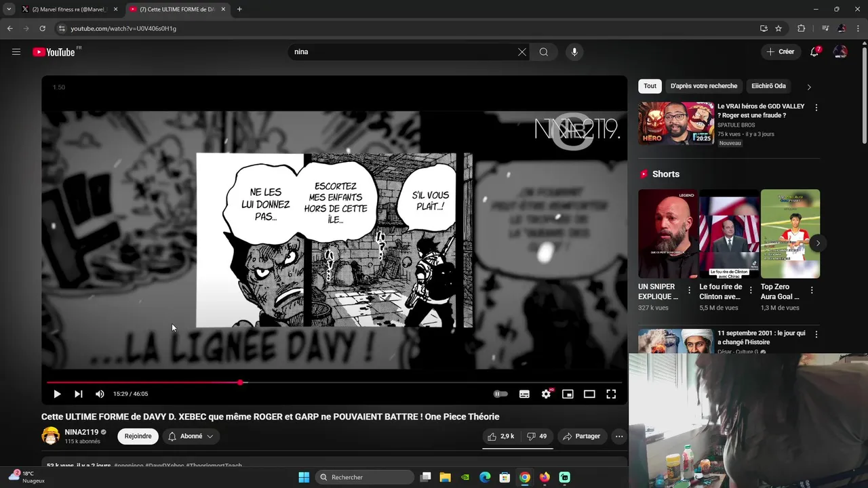Expand the Abonné notification dropdown
The height and width of the screenshot is (488, 868).
pyautogui.click(x=191, y=436)
